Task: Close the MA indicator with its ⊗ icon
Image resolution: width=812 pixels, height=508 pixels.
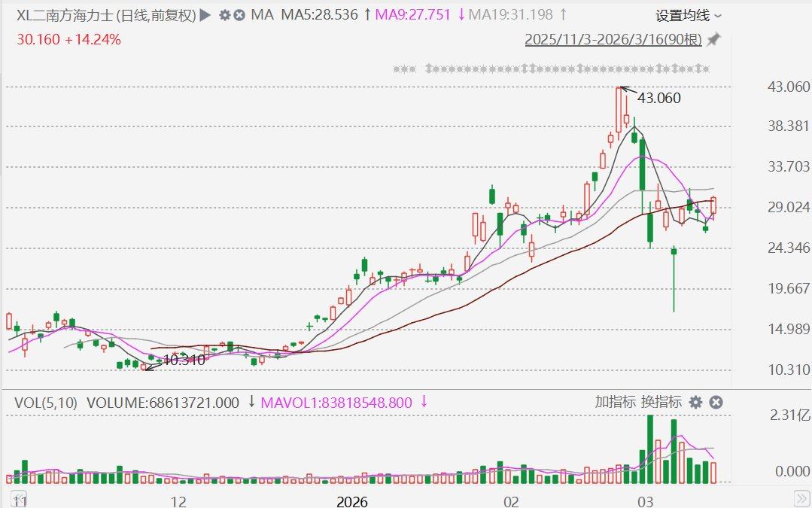Action: [x=239, y=14]
